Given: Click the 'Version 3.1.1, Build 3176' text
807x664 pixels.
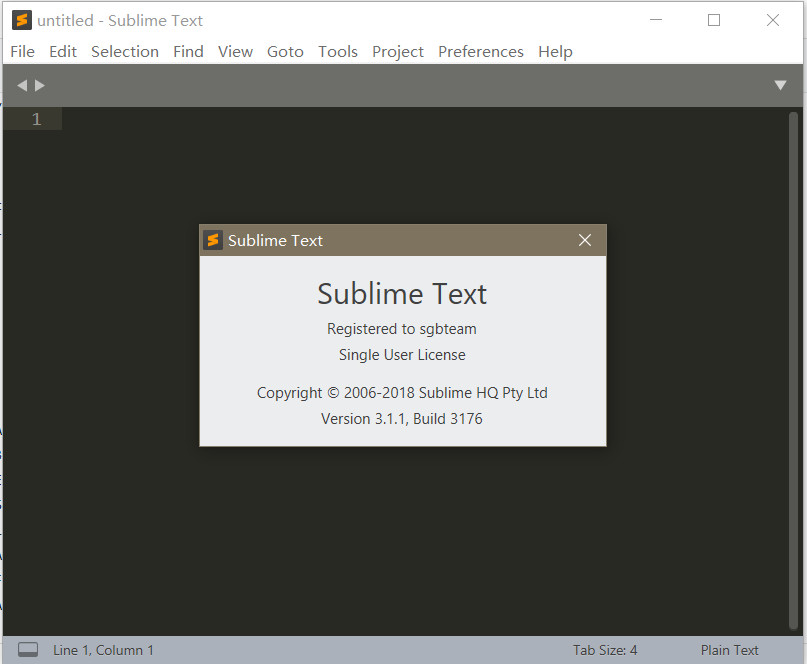Looking at the screenshot, I should coord(402,418).
